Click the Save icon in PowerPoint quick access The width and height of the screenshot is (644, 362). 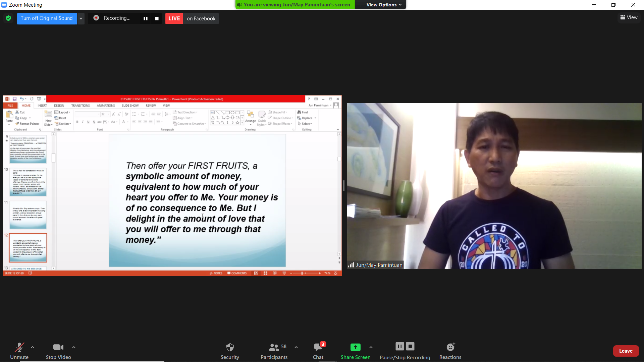[14, 99]
